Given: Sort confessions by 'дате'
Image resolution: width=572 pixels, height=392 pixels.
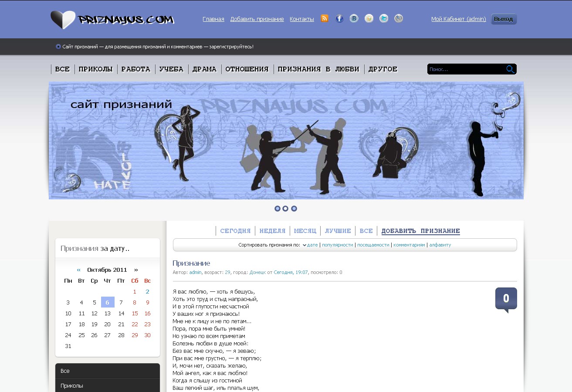Looking at the screenshot, I should (x=312, y=245).
